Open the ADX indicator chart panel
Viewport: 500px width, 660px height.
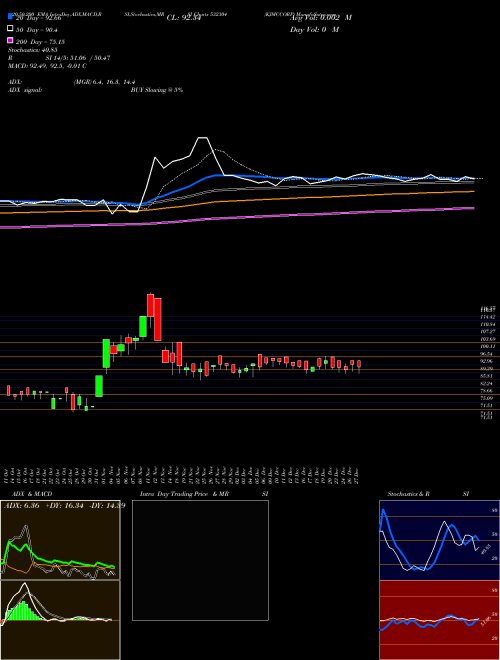pos(60,540)
